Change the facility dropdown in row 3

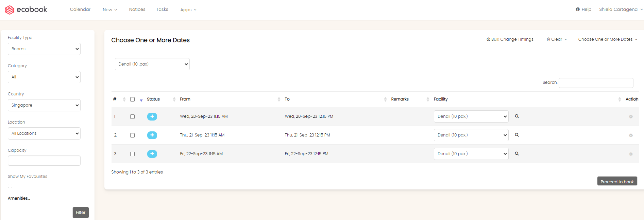(x=471, y=154)
